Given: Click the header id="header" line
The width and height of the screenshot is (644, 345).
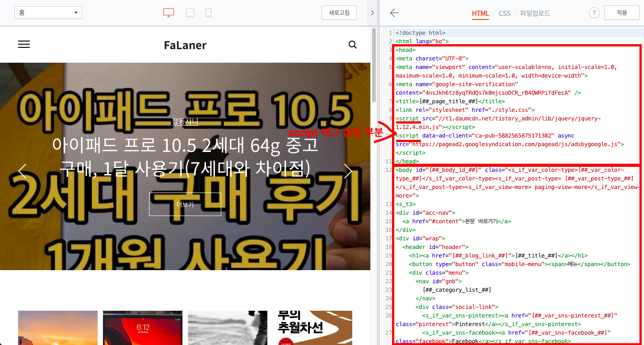Looking at the screenshot, I should point(435,247).
